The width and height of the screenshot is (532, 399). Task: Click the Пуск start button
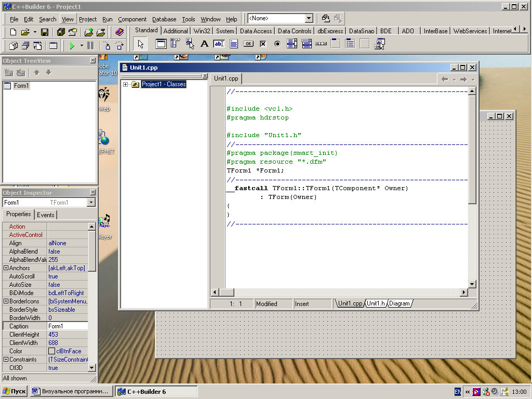tap(14, 391)
